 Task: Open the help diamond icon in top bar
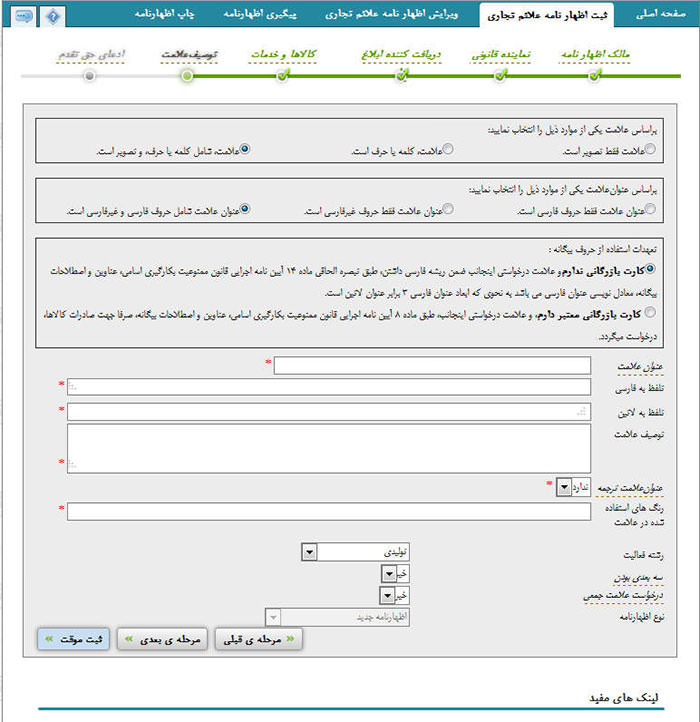53,17
